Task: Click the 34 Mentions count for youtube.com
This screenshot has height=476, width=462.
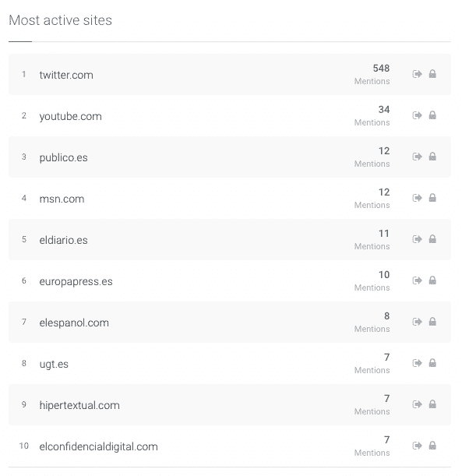Action: pyautogui.click(x=372, y=115)
